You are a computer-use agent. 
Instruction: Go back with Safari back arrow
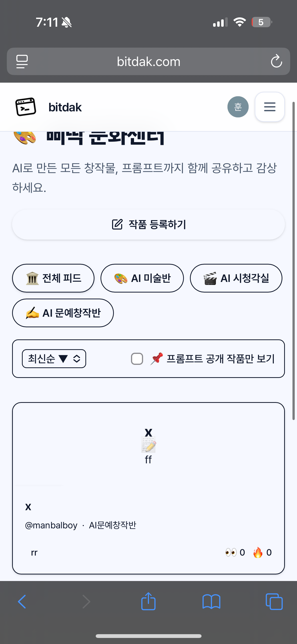(22, 601)
